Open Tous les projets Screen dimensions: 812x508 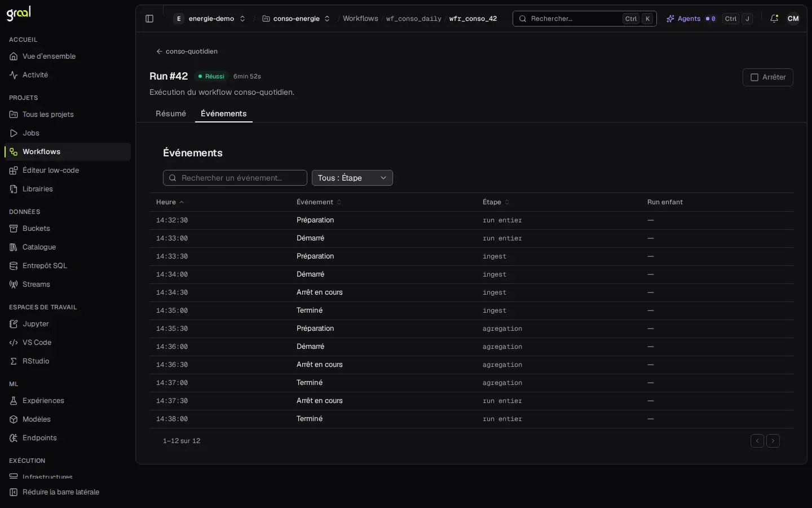point(67,115)
